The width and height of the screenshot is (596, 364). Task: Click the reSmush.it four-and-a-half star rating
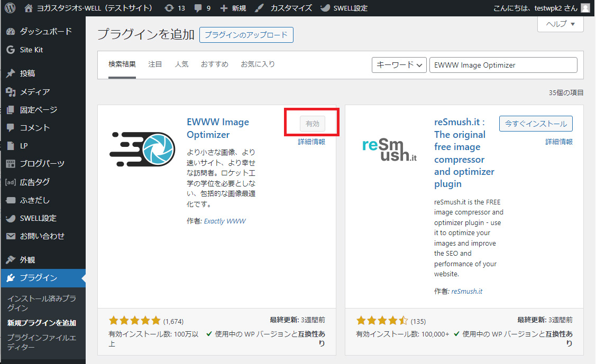382,321
